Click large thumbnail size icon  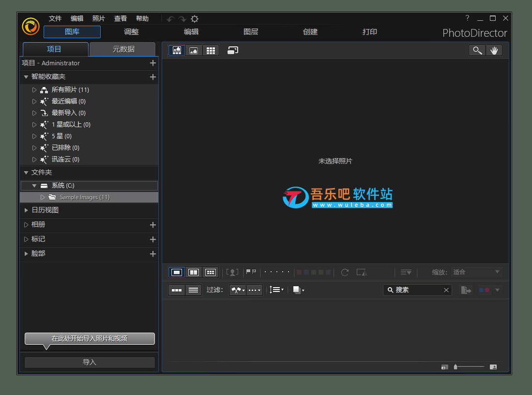[x=493, y=367]
